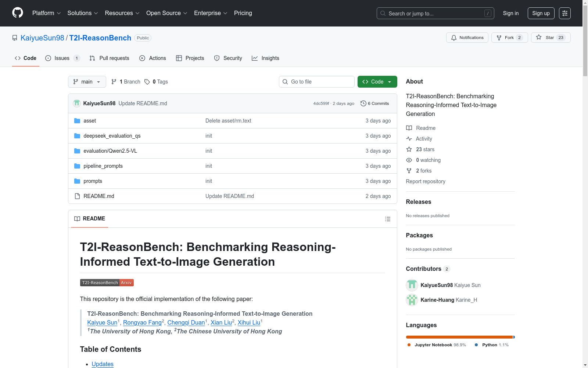Click the tag icon beside 0 Tags
The image size is (588, 368).
147,82
